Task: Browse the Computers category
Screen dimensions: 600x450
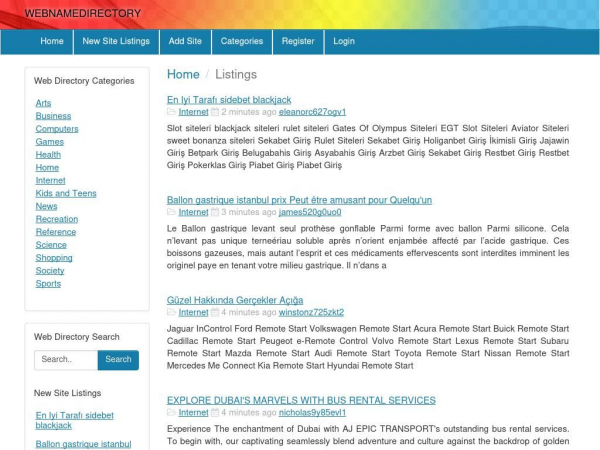Action: [57, 129]
